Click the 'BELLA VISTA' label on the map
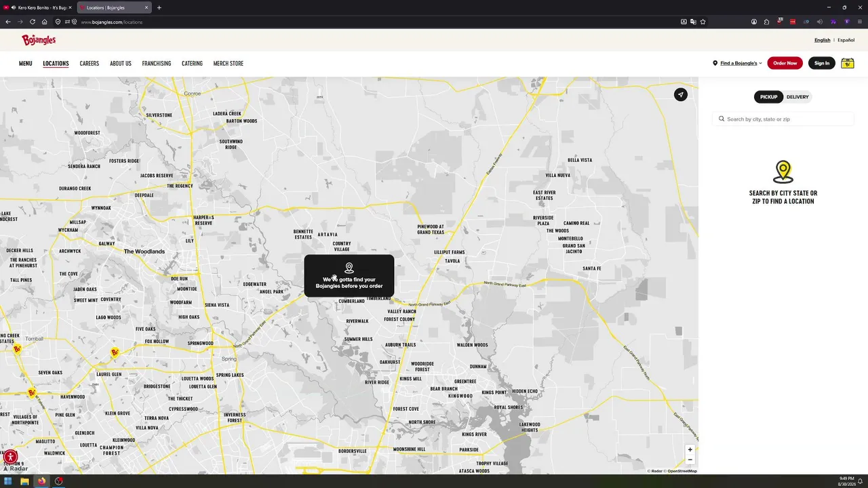The width and height of the screenshot is (868, 488). 580,160
